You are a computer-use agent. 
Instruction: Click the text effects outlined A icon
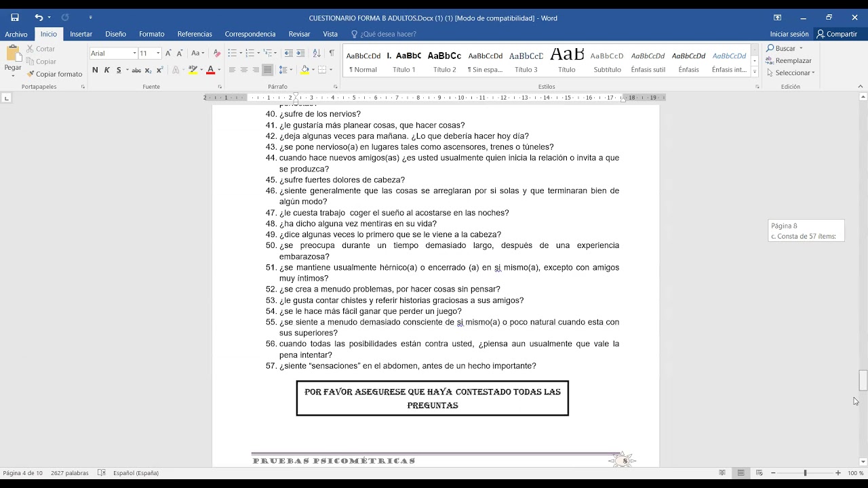176,70
